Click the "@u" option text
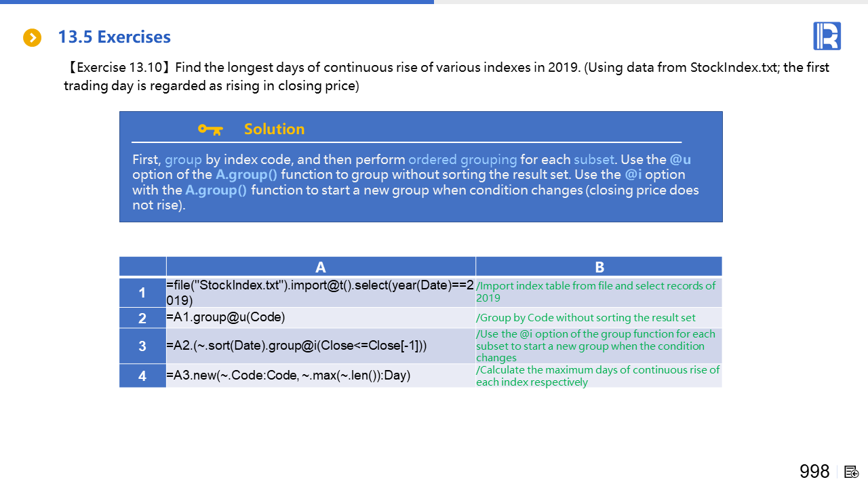The height and width of the screenshot is (488, 868). tap(679, 160)
